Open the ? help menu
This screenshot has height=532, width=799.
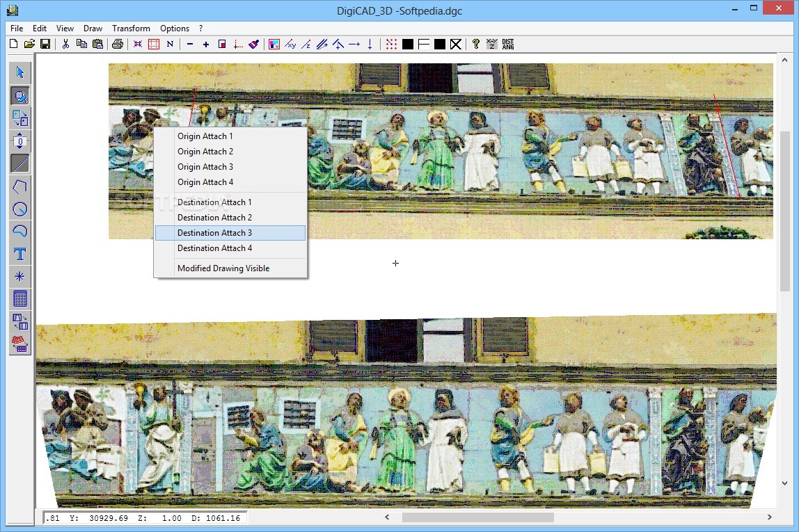point(200,29)
